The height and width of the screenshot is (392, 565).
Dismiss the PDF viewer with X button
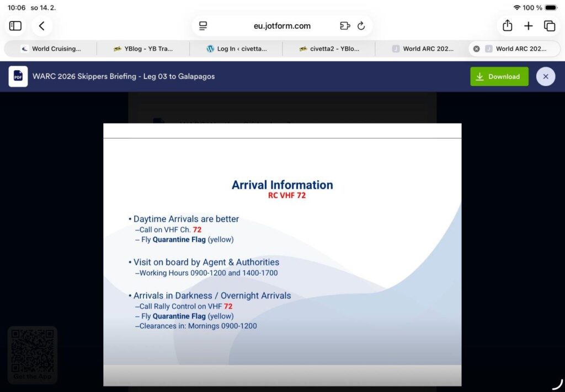pos(545,77)
